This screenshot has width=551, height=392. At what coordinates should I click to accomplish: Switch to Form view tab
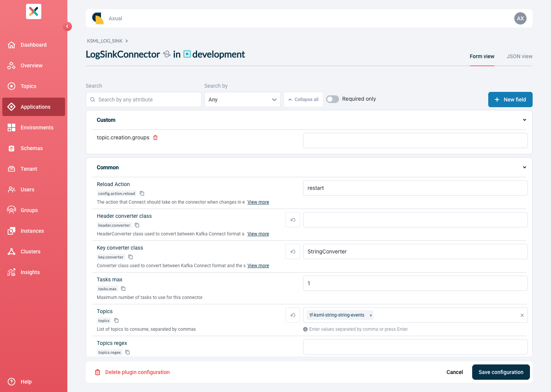click(x=482, y=56)
